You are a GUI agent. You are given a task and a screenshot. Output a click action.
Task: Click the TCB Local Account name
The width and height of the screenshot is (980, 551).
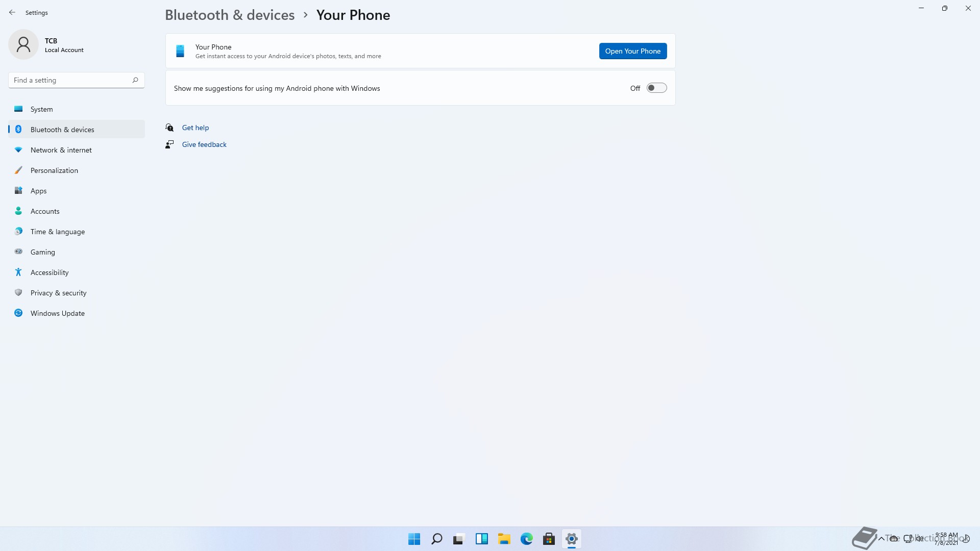pyautogui.click(x=64, y=45)
